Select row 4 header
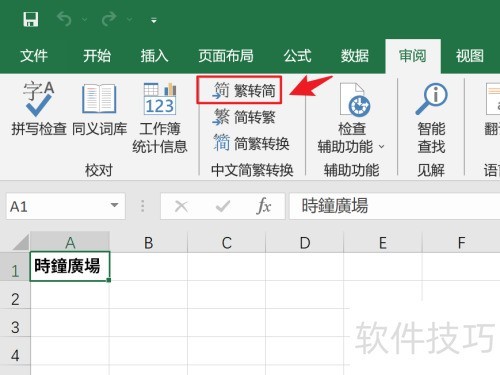The height and width of the screenshot is (375, 500). point(15,351)
